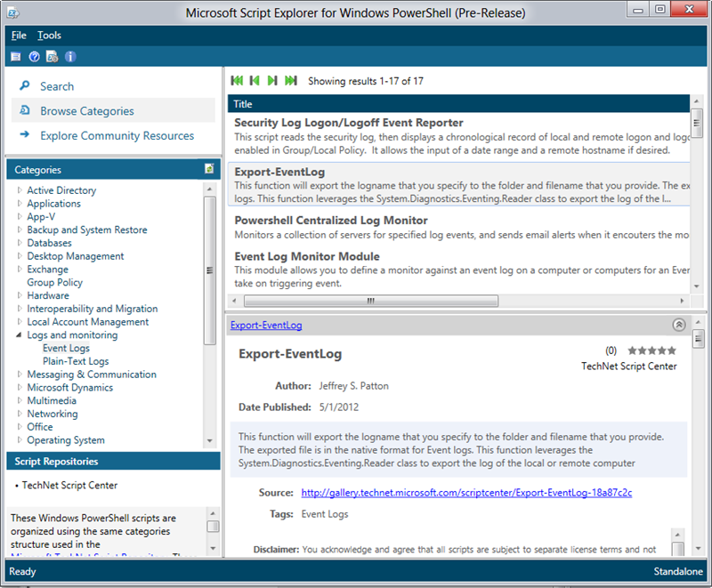Image resolution: width=712 pixels, height=588 pixels.
Task: Open the Tools menu
Action: coord(49,36)
